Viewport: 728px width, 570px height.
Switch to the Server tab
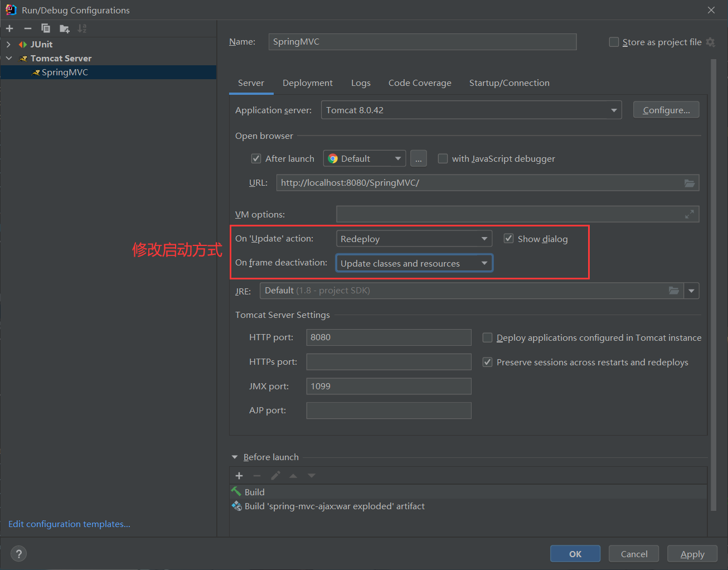pos(251,83)
